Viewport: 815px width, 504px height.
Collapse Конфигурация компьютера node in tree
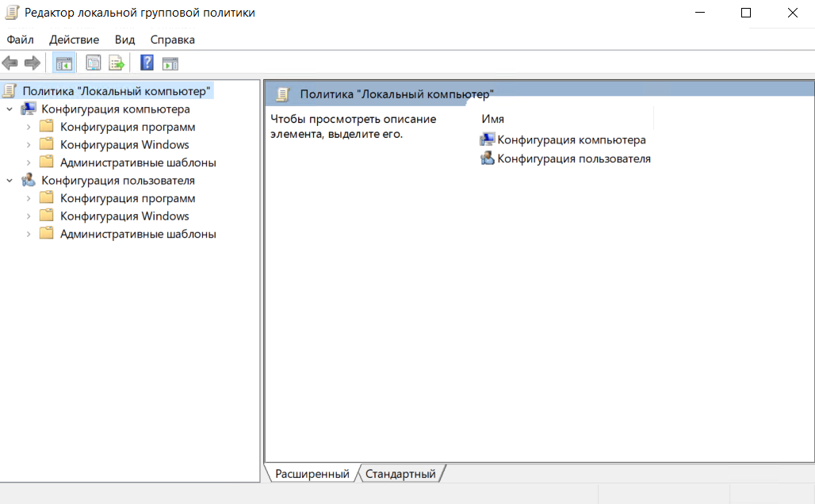(x=10, y=109)
